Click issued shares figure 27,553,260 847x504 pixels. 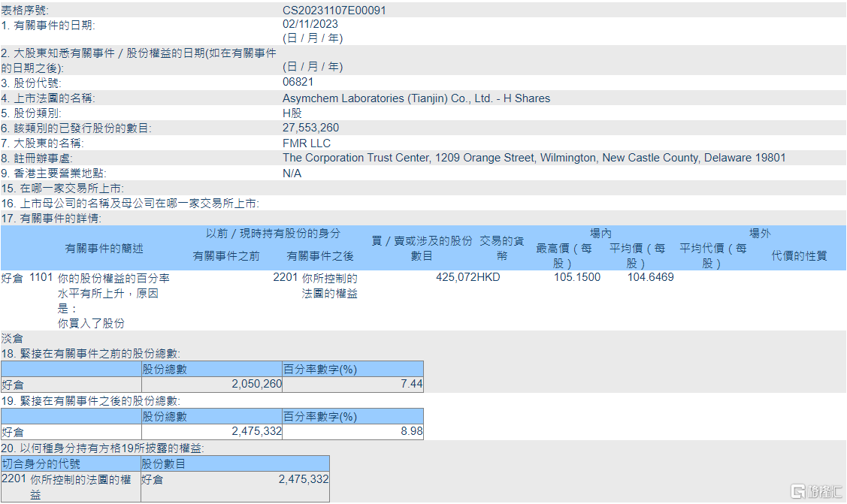(x=310, y=127)
